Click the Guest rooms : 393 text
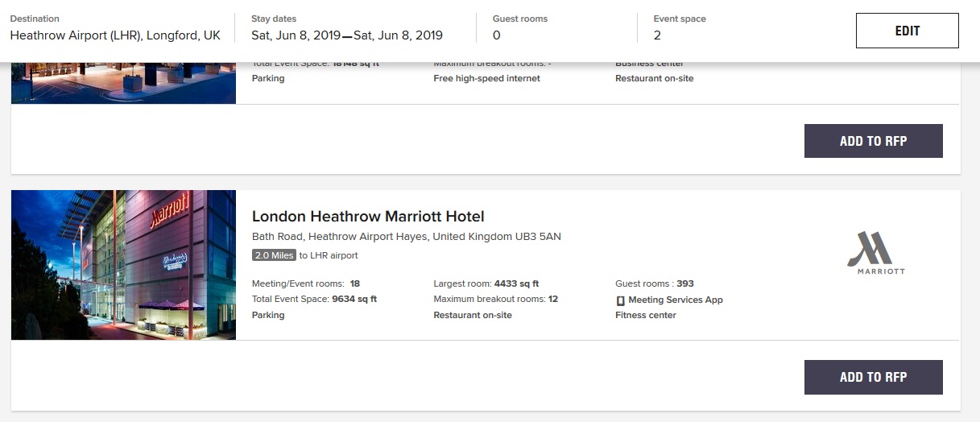 tap(654, 283)
